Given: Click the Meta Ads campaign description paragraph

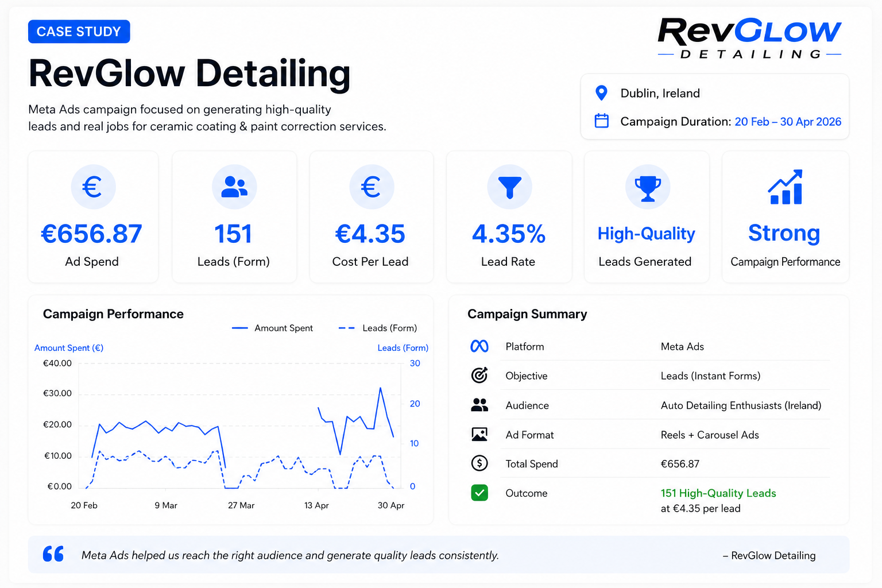Looking at the screenshot, I should click(207, 118).
